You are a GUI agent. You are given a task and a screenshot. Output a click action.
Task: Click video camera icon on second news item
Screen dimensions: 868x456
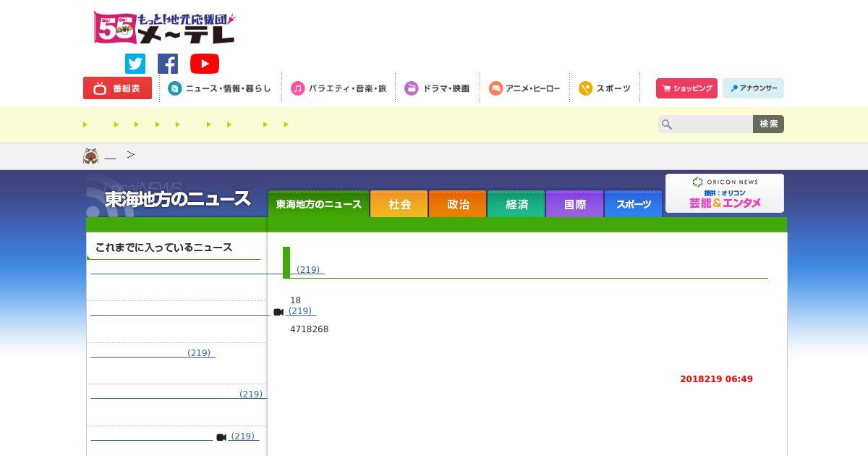click(x=278, y=312)
